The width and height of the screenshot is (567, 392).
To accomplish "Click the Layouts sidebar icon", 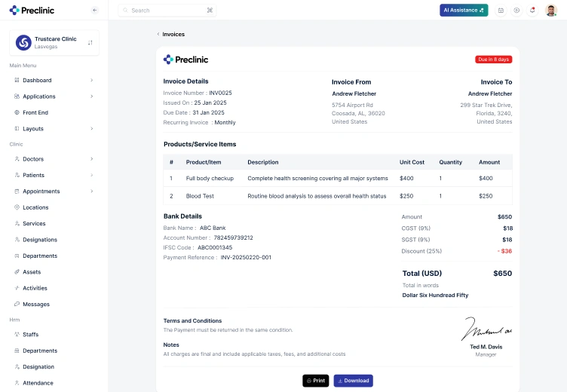I will 17,129.
